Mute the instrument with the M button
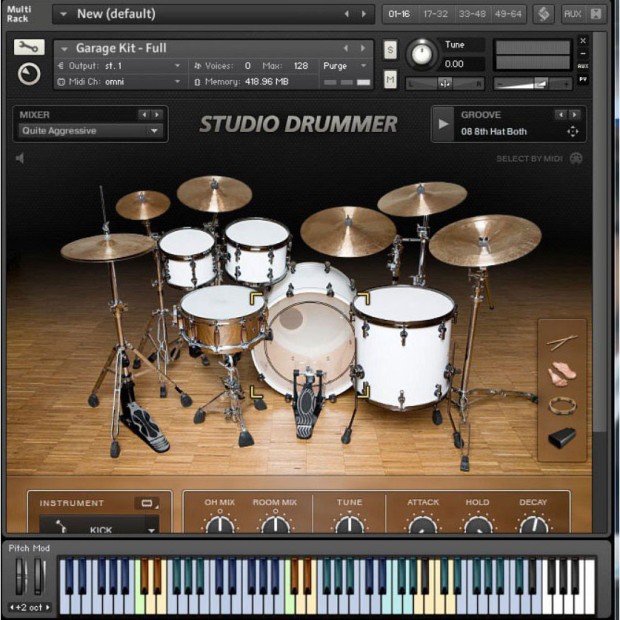 pos(391,80)
